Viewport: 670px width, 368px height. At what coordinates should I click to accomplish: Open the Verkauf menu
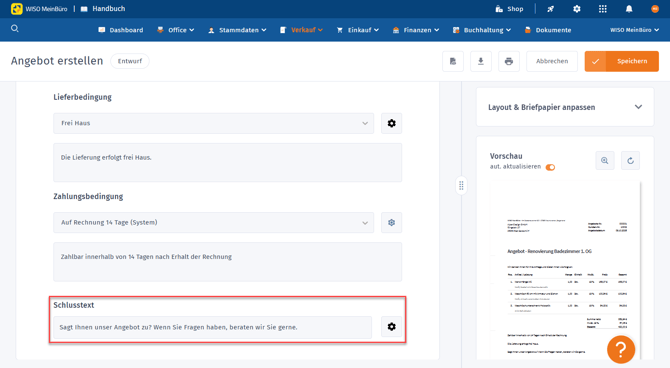[301, 30]
